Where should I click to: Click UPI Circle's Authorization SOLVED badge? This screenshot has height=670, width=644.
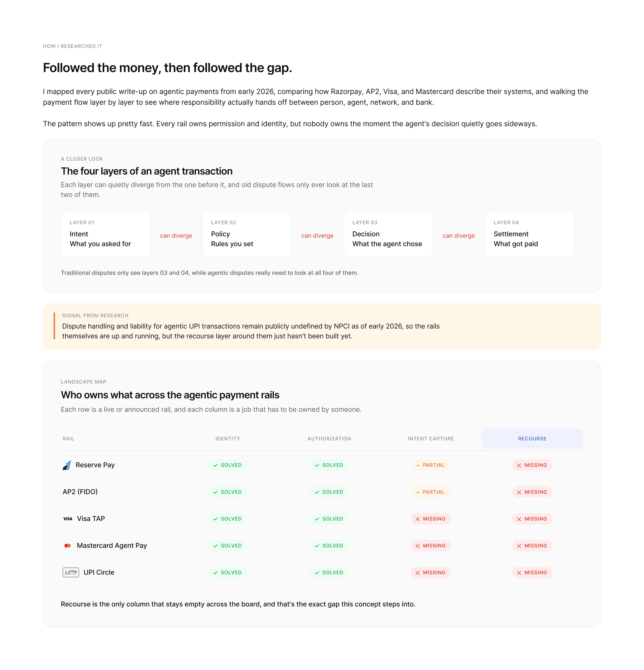coord(329,573)
